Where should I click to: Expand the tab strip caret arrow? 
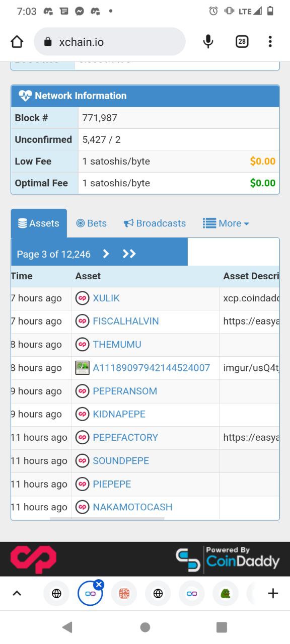(x=17, y=594)
